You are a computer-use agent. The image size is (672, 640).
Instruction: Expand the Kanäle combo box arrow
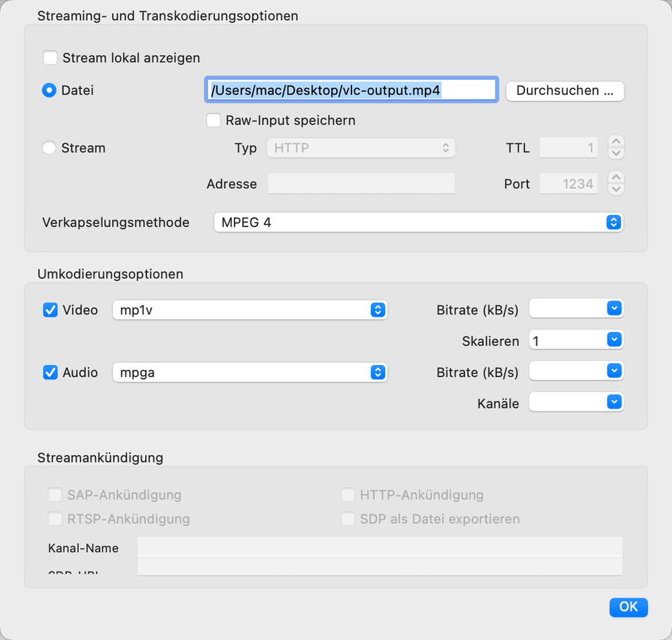(x=614, y=402)
